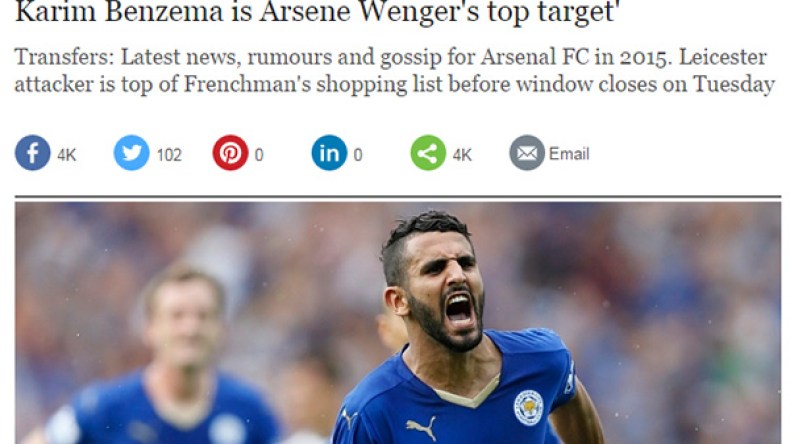The width and height of the screenshot is (790, 444).
Task: Pin the article with Pinterest icon
Action: (x=230, y=153)
